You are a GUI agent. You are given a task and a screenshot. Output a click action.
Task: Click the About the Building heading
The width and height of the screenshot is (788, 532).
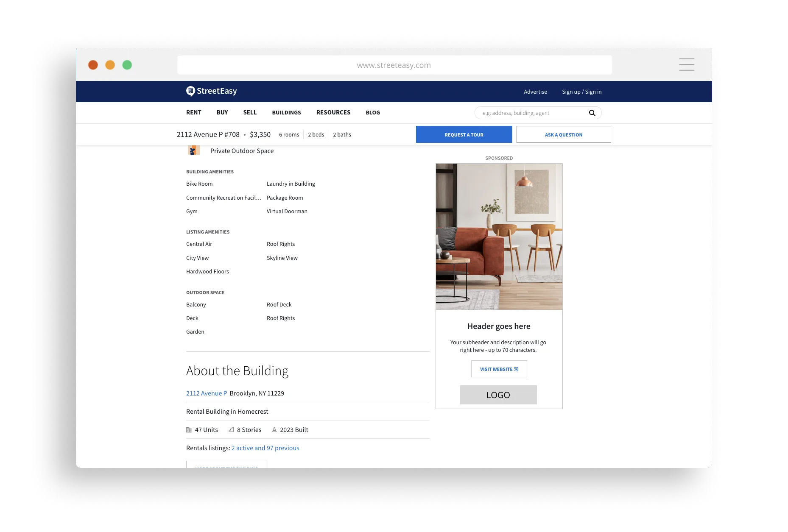click(237, 371)
